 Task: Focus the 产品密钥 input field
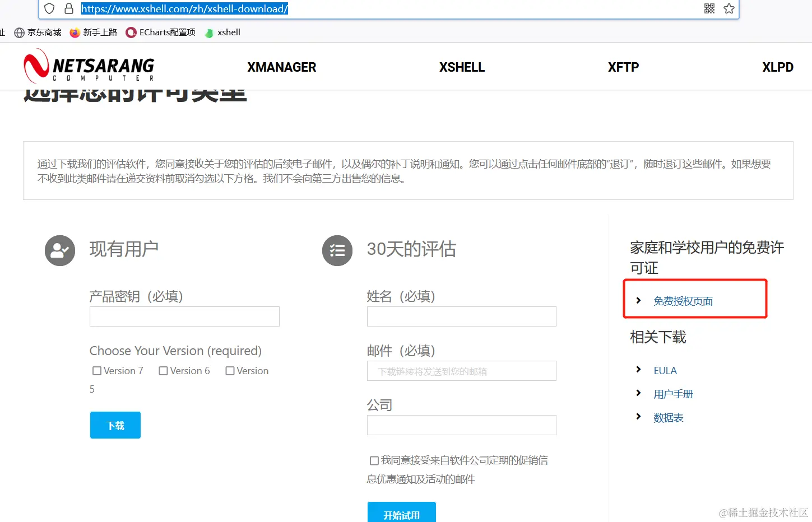point(184,316)
